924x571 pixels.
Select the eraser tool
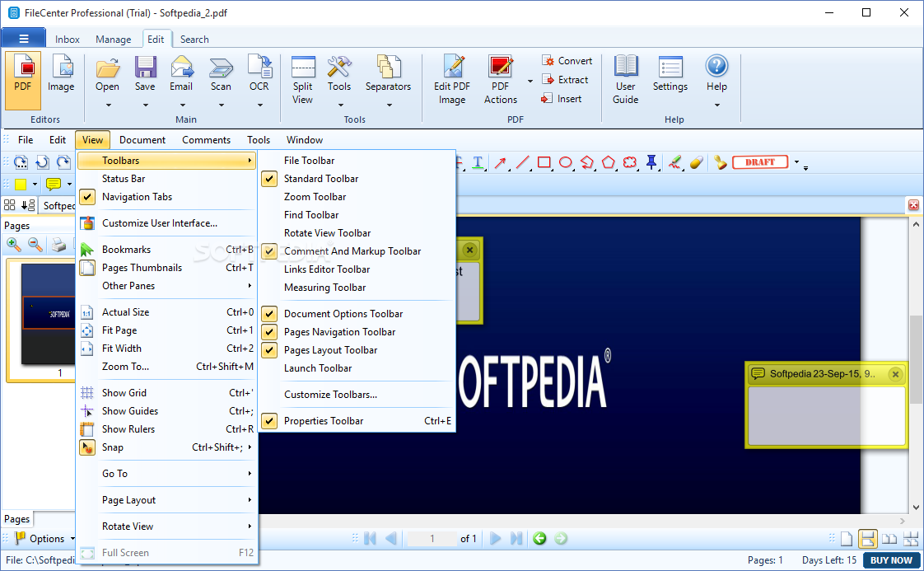(x=697, y=162)
